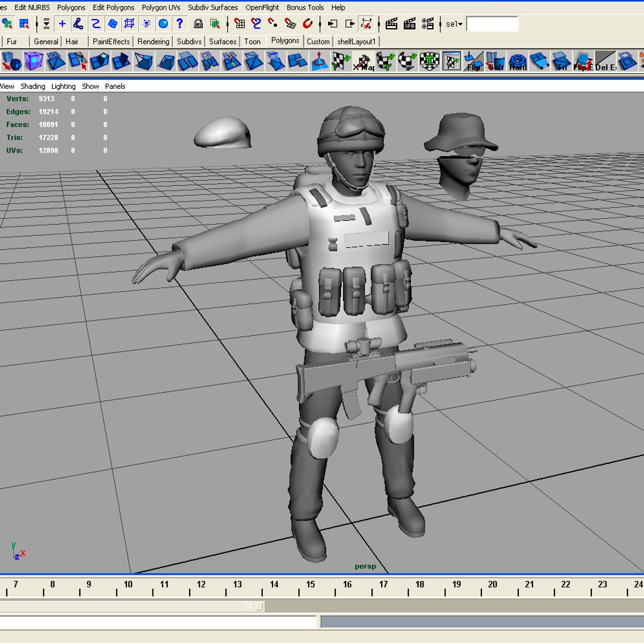Click the Inputs to selected object icon
Screen dimensions: 644x644
pos(332,24)
